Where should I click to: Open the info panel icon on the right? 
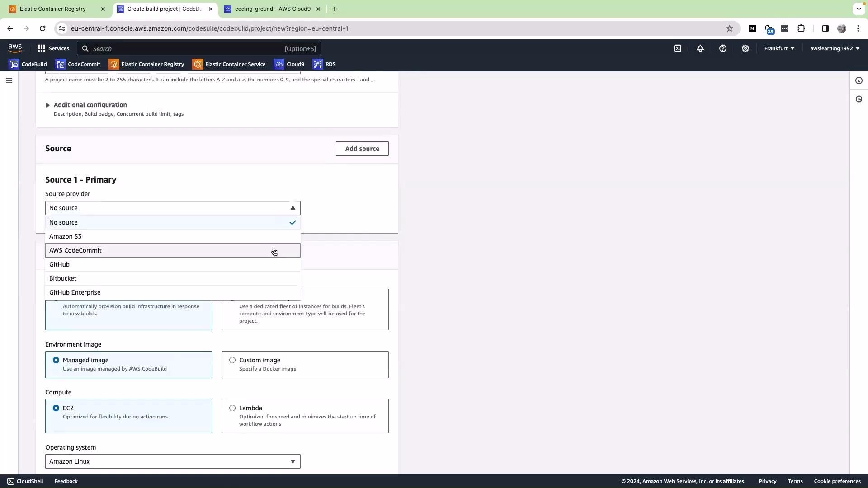[859, 80]
